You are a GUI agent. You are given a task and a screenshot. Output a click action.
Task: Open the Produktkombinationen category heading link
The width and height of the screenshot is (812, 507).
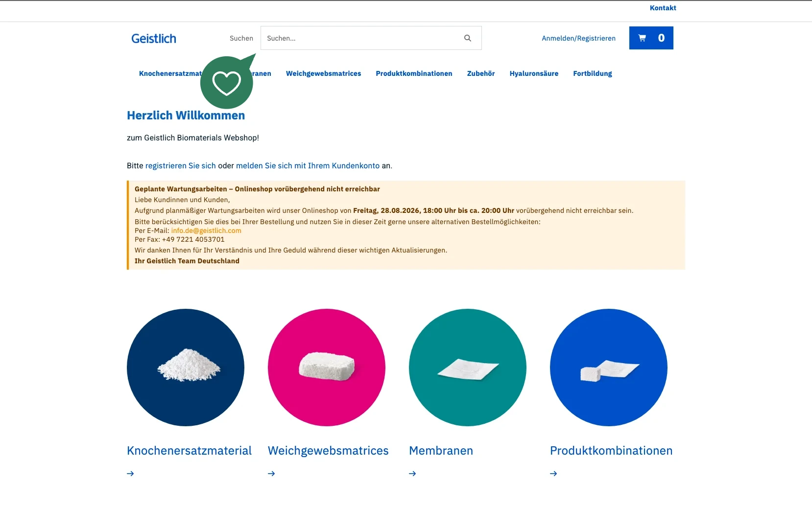pos(611,451)
